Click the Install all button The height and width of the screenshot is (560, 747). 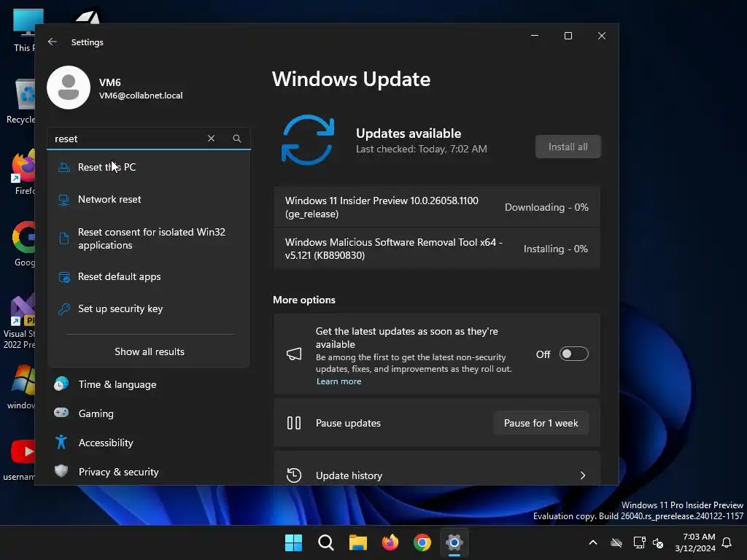(568, 147)
